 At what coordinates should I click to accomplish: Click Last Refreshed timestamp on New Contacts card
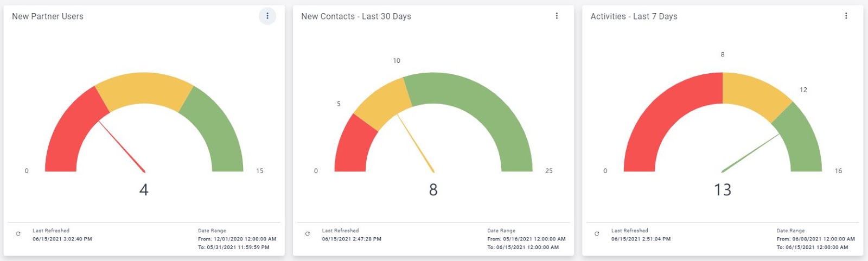point(352,239)
